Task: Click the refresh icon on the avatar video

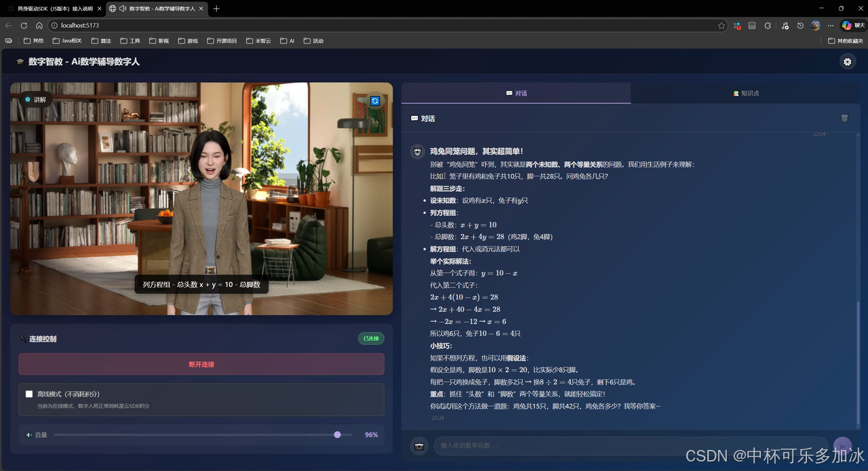Action: pos(375,100)
